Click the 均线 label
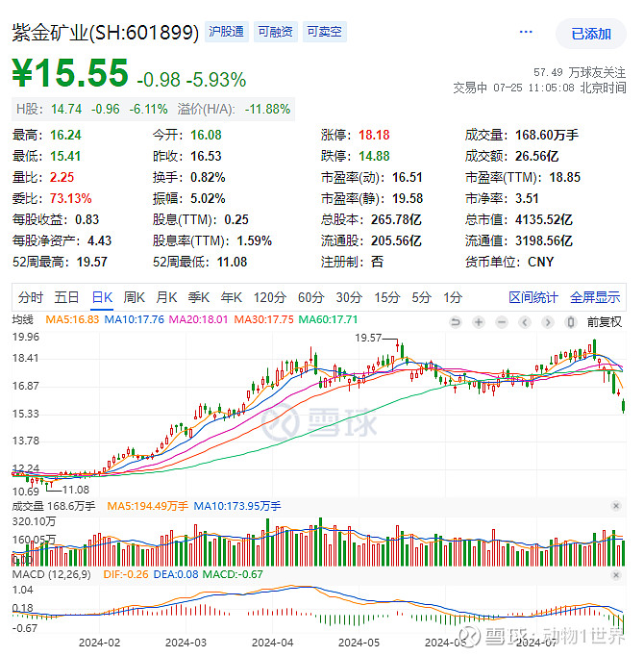 [22, 319]
